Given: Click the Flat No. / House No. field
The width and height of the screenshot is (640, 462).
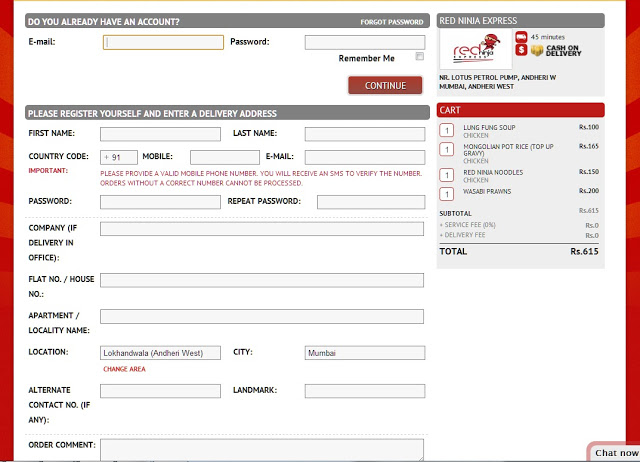Looking at the screenshot, I should click(262, 280).
